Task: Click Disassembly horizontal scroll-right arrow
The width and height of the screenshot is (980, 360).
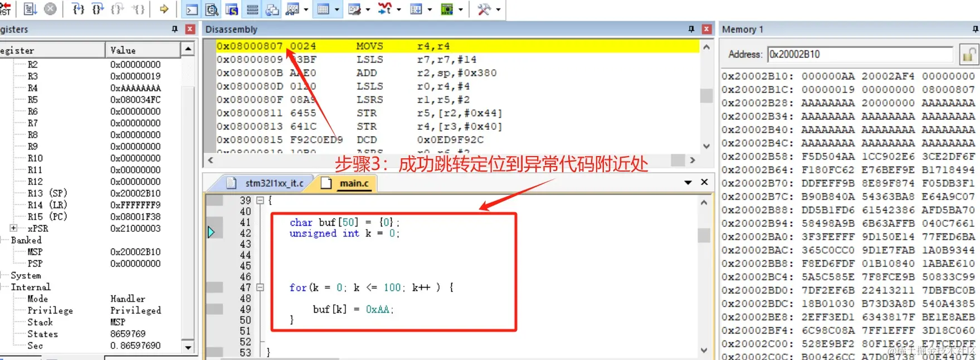Action: click(x=693, y=160)
